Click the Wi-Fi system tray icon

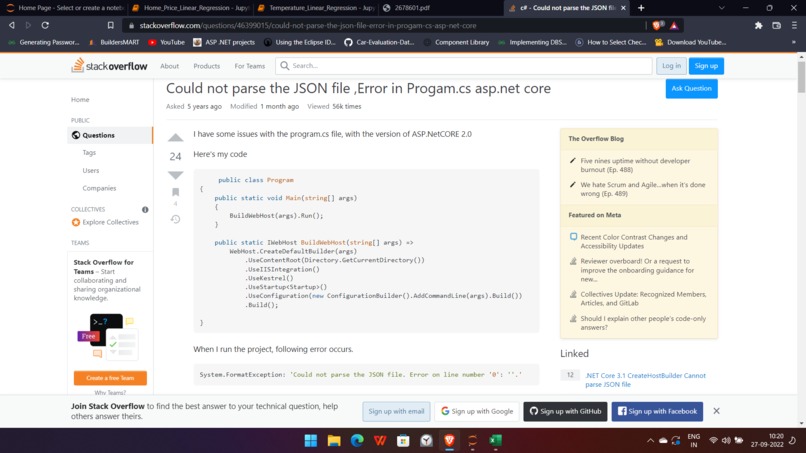click(713, 441)
